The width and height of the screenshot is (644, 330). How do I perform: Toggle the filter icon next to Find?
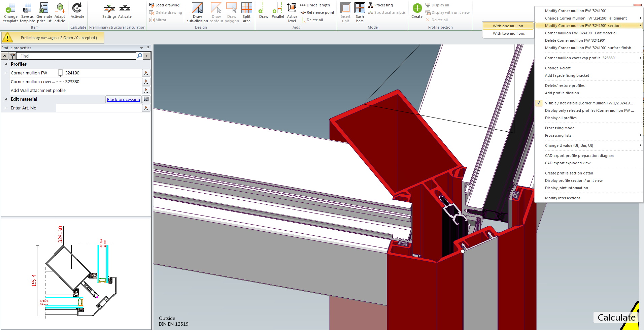pyautogui.click(x=12, y=56)
